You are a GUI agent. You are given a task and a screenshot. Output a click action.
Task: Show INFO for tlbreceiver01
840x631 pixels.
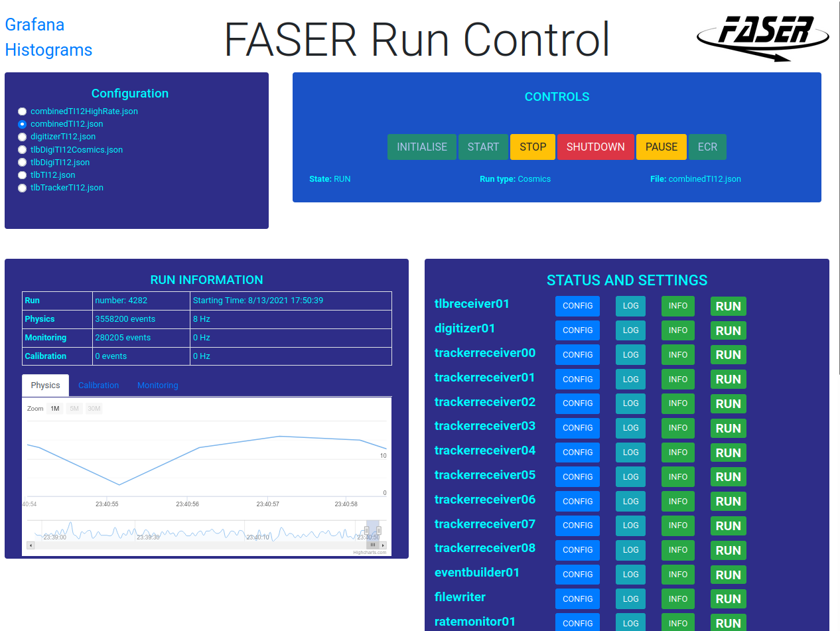pos(678,306)
